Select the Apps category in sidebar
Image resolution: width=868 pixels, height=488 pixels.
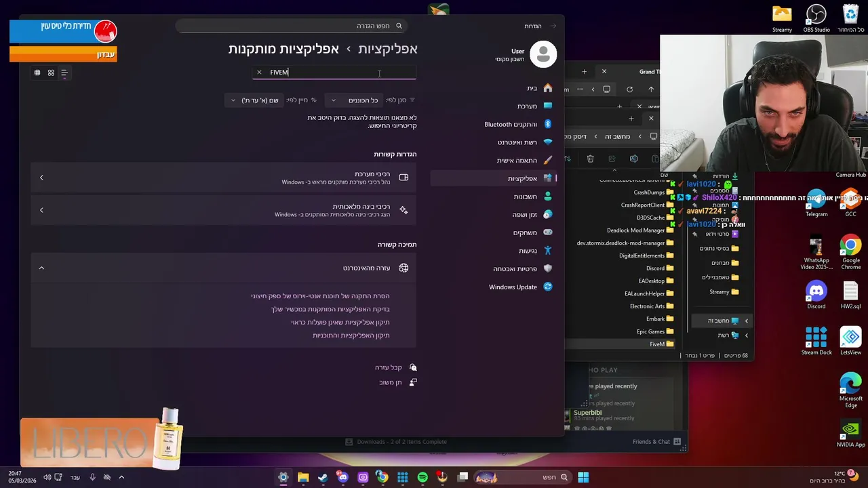coord(494,178)
